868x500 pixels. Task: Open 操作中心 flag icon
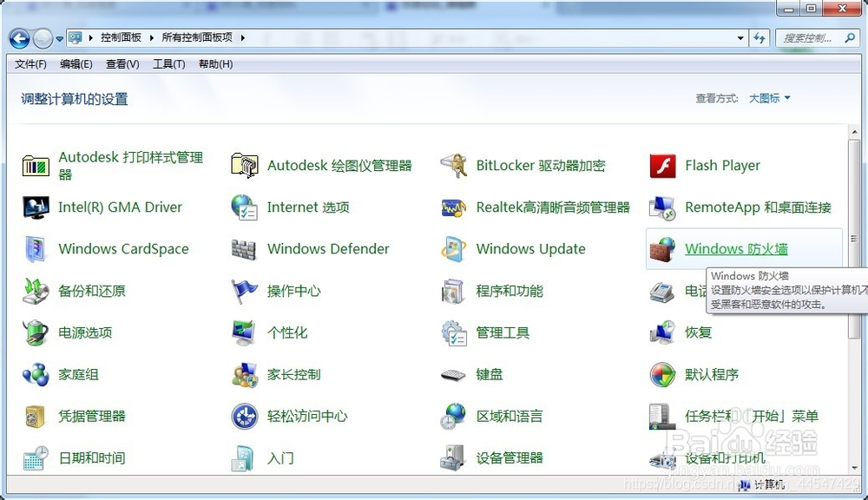tap(245, 291)
